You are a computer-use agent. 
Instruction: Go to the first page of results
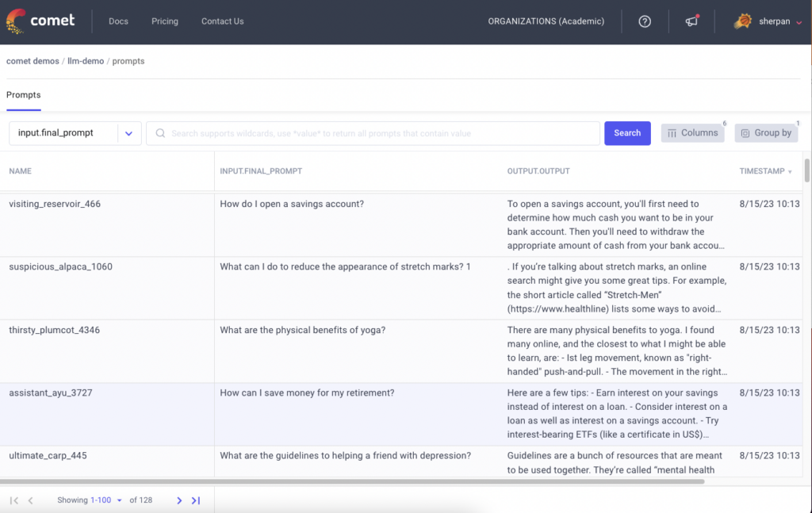pyautogui.click(x=14, y=500)
